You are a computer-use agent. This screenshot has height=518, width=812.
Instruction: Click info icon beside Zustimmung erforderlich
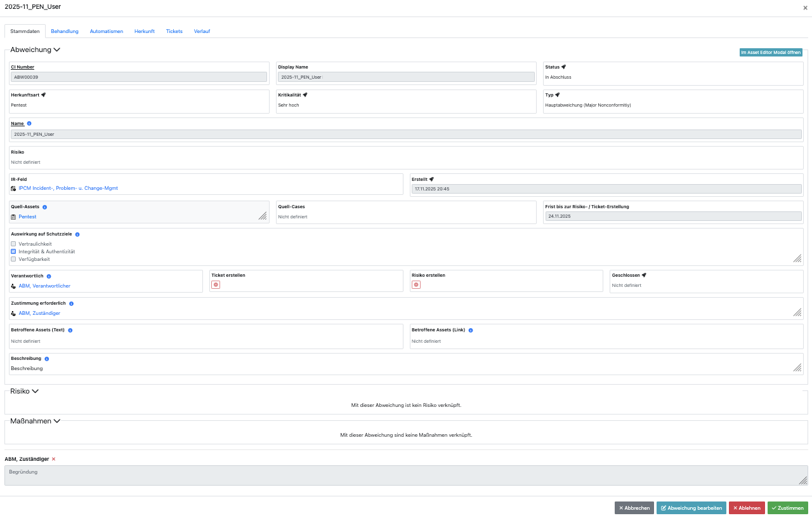72,304
